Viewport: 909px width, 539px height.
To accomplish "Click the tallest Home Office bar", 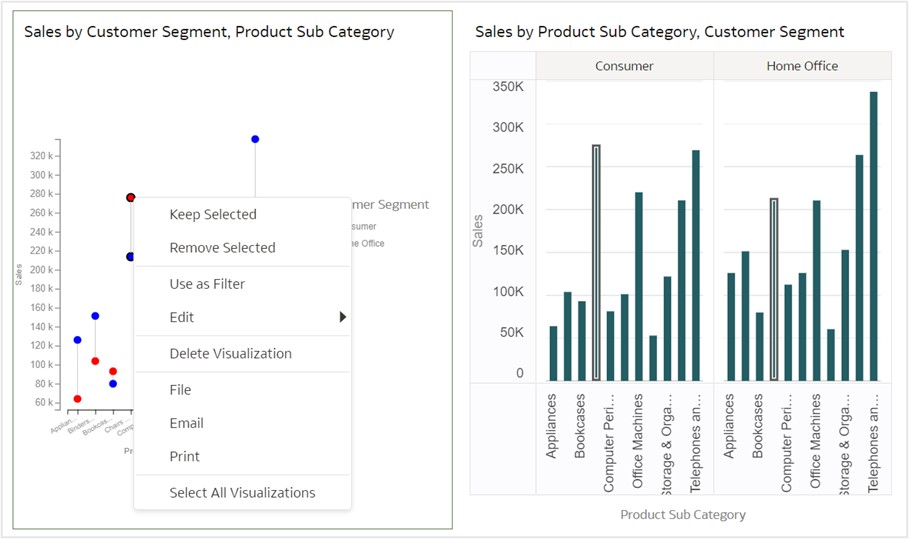I will [873, 236].
